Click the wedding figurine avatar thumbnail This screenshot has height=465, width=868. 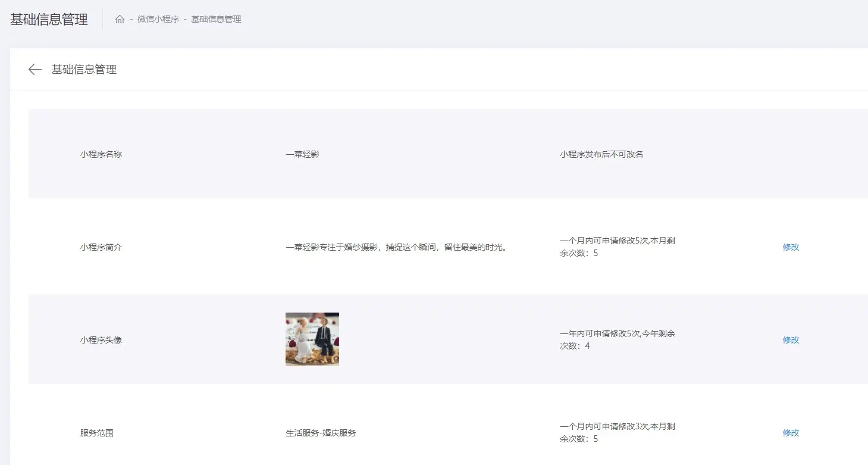click(312, 339)
